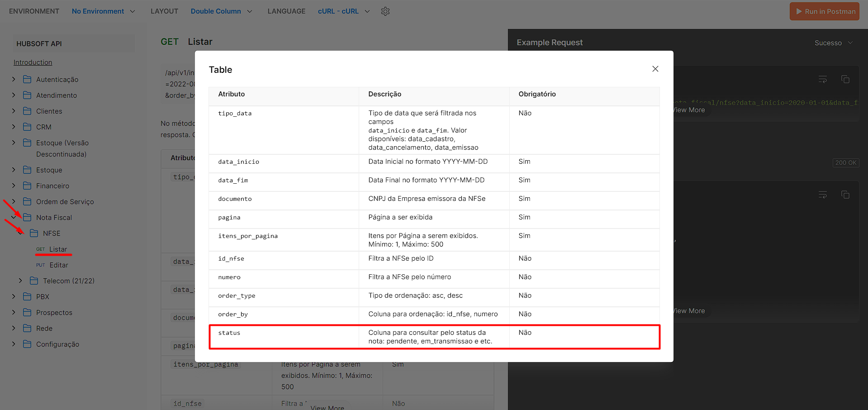The image size is (868, 410).
Task: Click the PBX folder icon
Action: pos(27,296)
